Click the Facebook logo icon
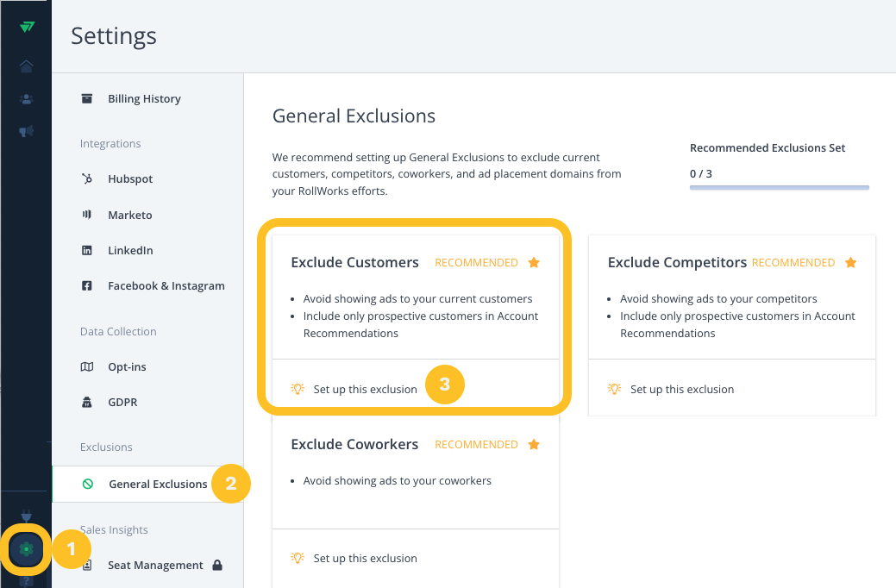This screenshot has width=896, height=588. tap(87, 285)
